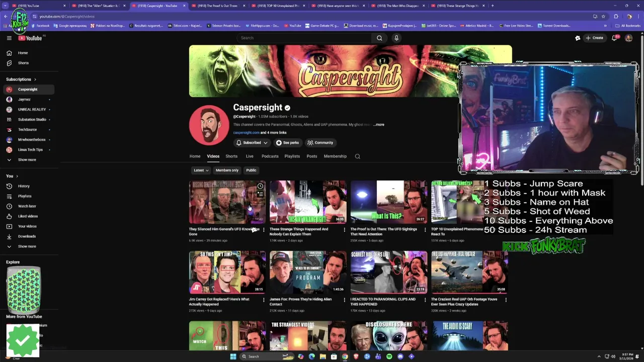Screen dimensions: 644x362
Task: Open the Windows Start menu
Action: point(233,356)
